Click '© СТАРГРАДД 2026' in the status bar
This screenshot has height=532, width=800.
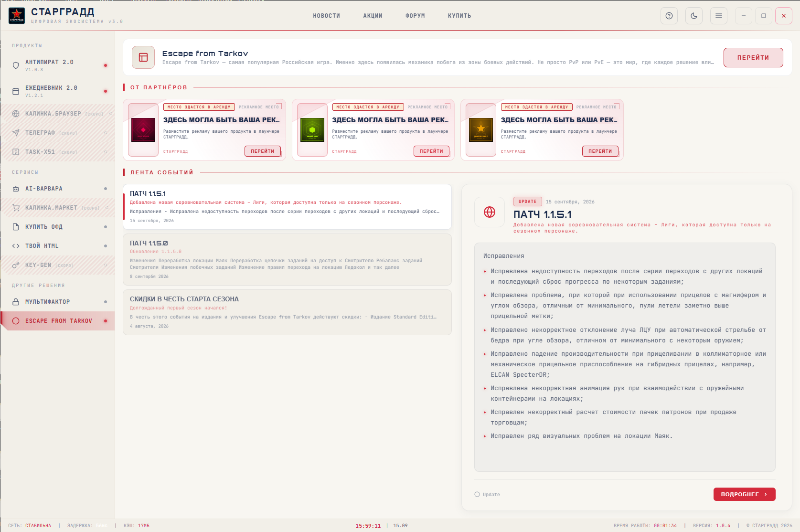(x=769, y=526)
